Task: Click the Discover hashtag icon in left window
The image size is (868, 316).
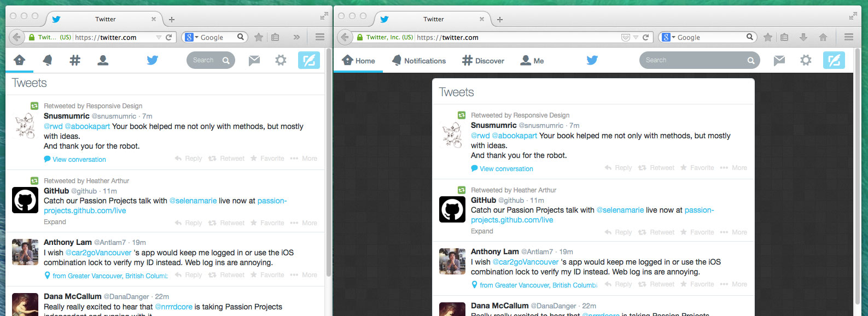Action: point(75,60)
